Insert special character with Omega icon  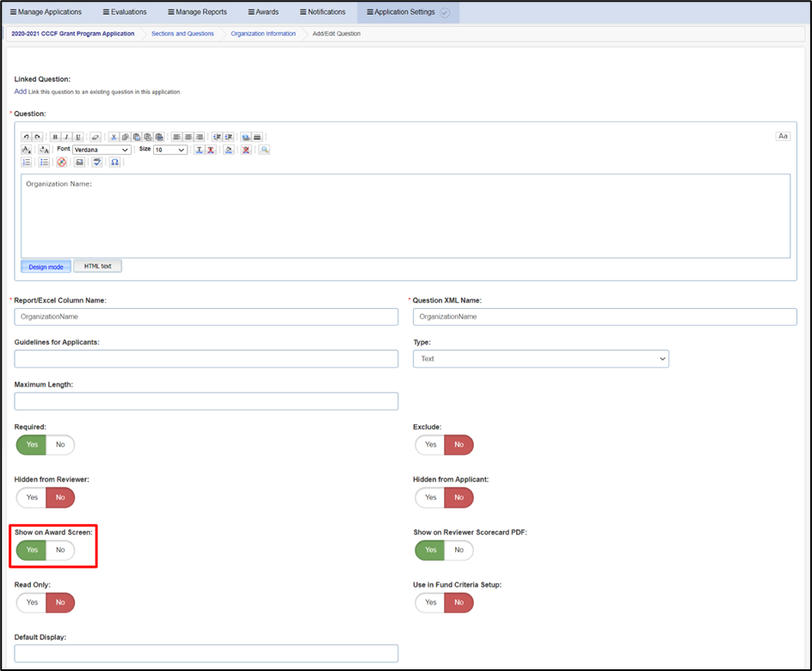[115, 162]
